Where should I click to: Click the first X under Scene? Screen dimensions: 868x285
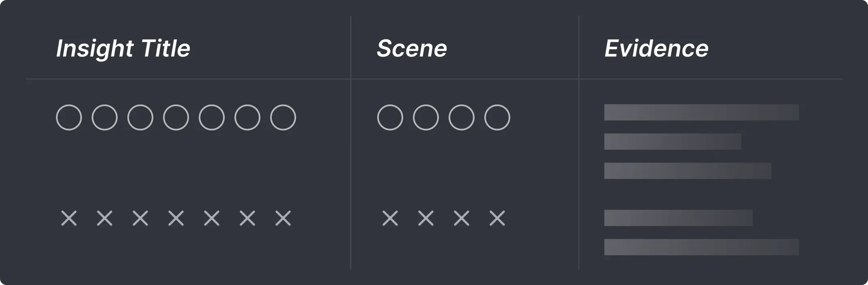(x=390, y=218)
